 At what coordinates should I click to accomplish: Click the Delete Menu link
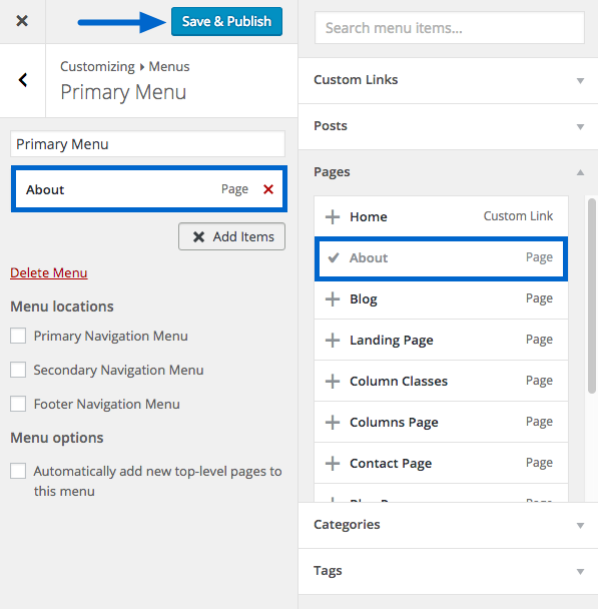pyautogui.click(x=48, y=273)
